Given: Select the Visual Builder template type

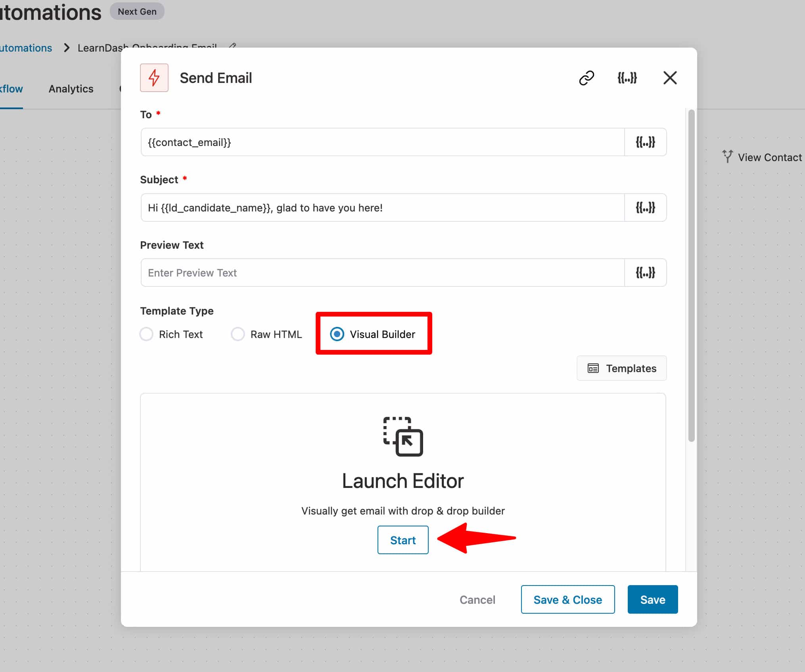Looking at the screenshot, I should pyautogui.click(x=337, y=334).
